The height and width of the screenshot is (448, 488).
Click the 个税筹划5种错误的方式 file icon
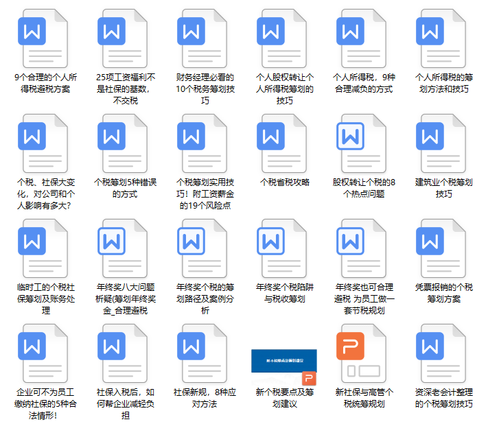click(123, 143)
